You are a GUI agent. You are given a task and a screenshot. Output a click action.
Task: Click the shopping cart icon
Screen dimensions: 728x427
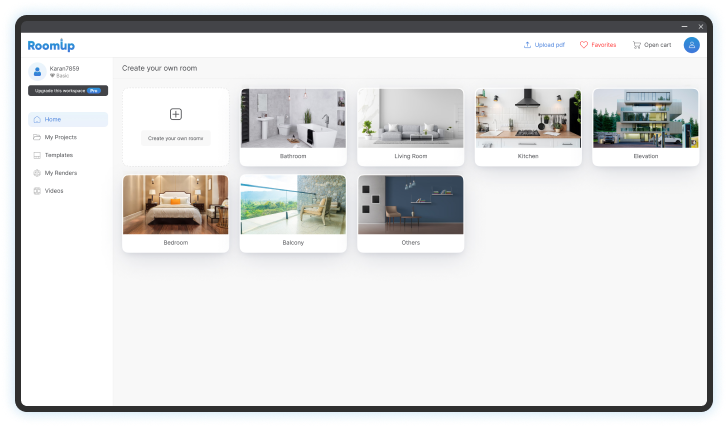click(636, 45)
